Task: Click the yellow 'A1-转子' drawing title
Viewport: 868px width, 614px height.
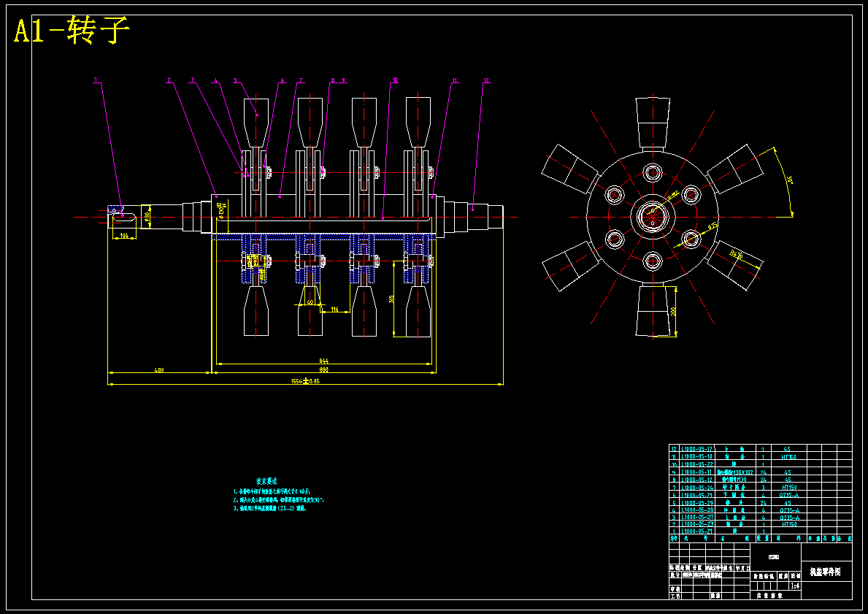Action: click(x=72, y=31)
